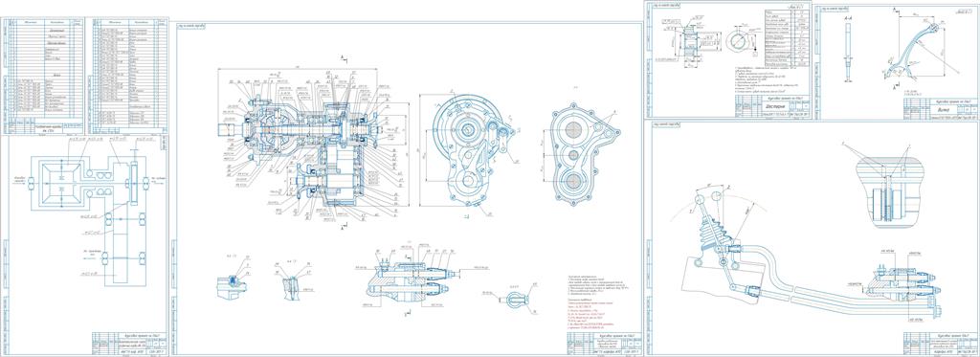980x357 pixels.
Task: Select the small breather detail view at bottom left
Action: point(232,279)
